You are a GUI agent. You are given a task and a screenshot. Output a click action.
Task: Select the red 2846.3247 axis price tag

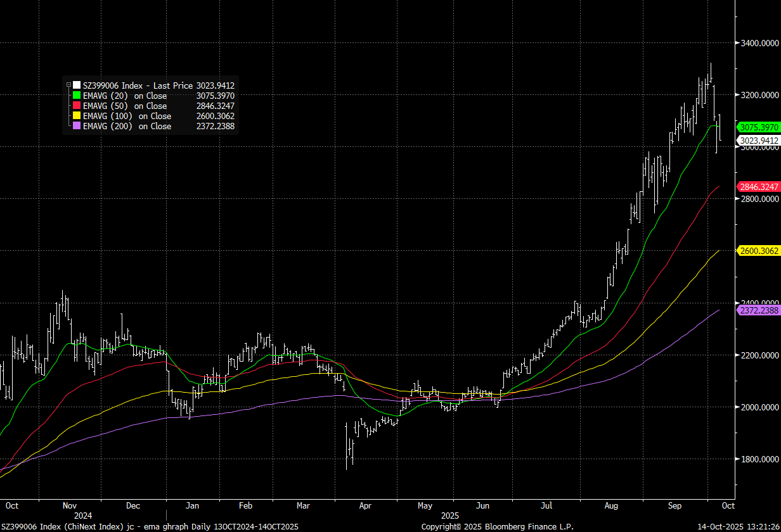pyautogui.click(x=759, y=187)
